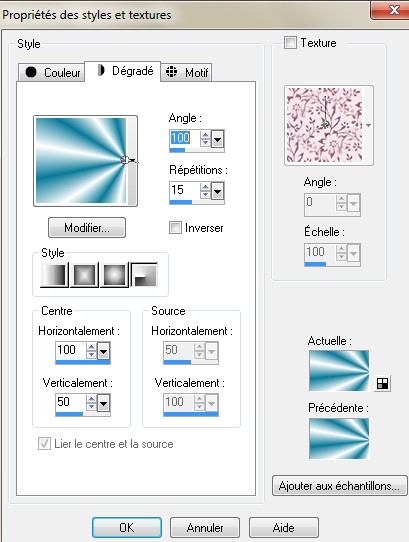Toggle Lier le centre et la source
409x542 pixels.
(x=44, y=443)
